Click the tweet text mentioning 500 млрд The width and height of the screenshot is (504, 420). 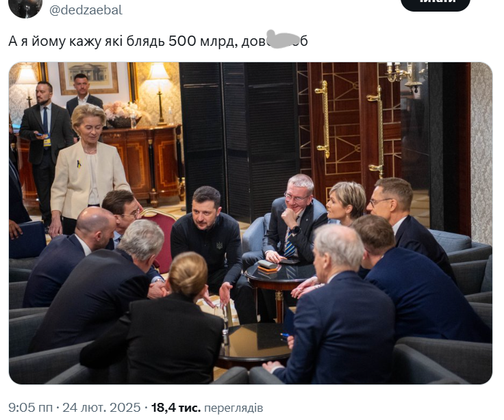[x=157, y=41]
